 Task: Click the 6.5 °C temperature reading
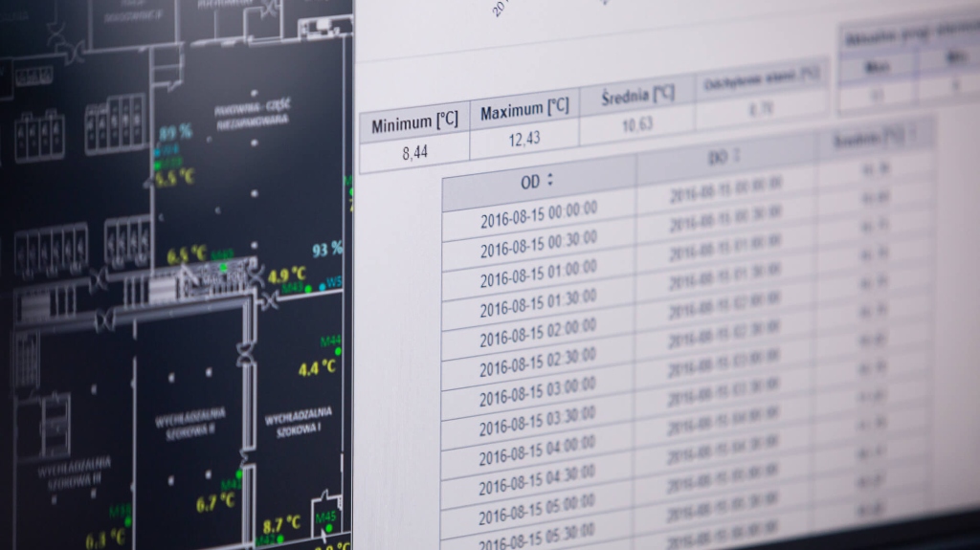point(187,254)
